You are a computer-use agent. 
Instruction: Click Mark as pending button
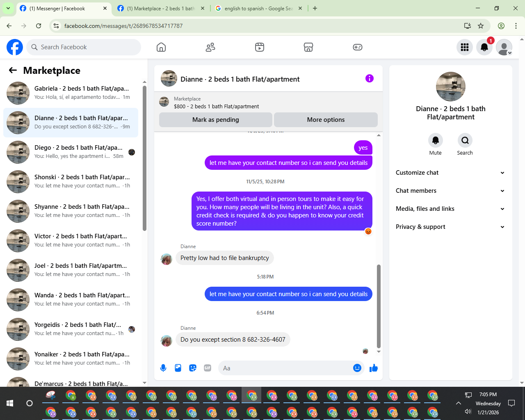click(215, 120)
